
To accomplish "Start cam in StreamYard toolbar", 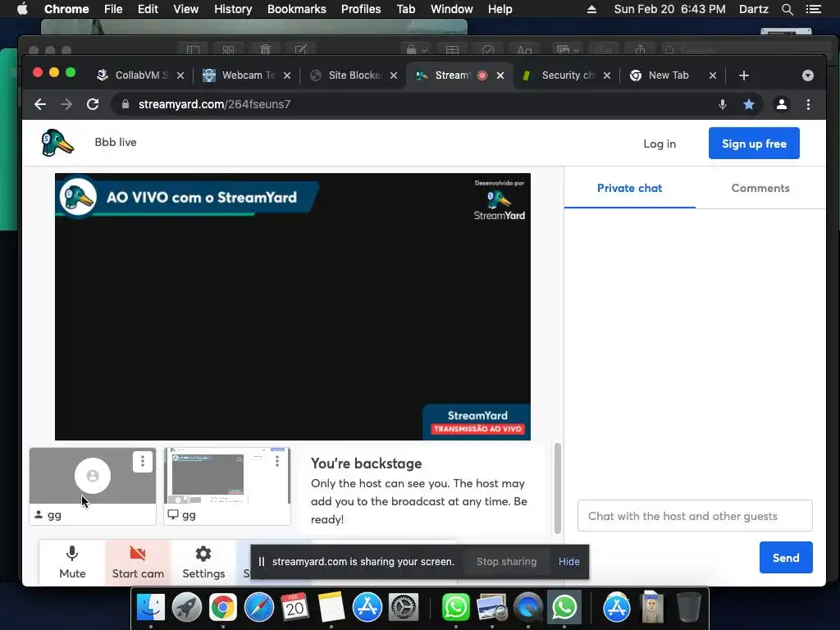I will (138, 562).
